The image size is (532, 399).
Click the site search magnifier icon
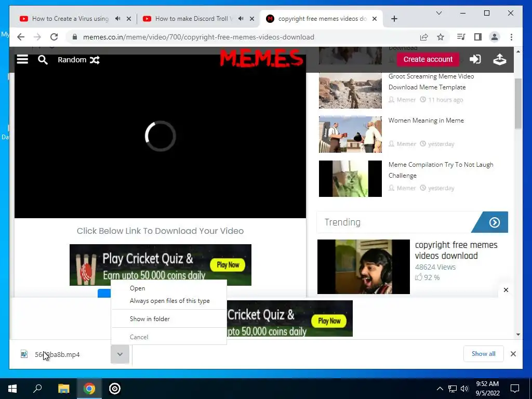[43, 60]
